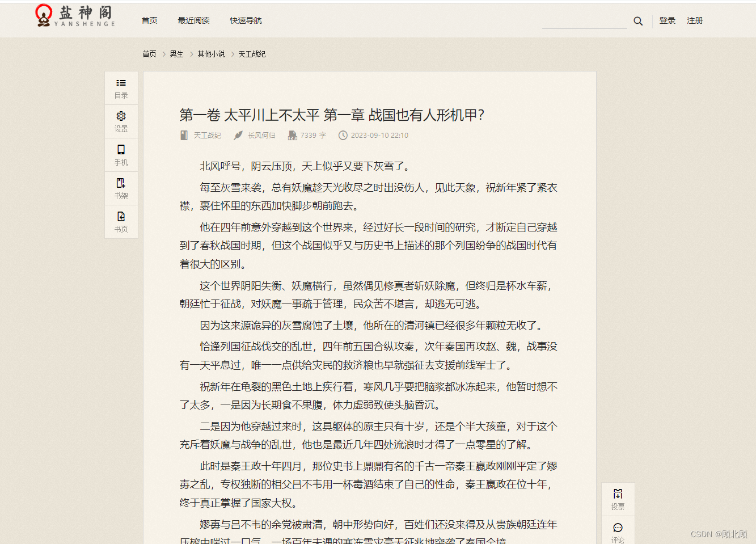Click author name 长风何归
Viewport: 756px width, 544px height.
(261, 136)
